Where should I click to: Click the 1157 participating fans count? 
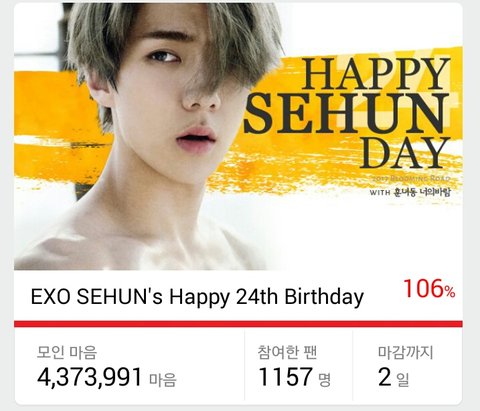click(286, 377)
